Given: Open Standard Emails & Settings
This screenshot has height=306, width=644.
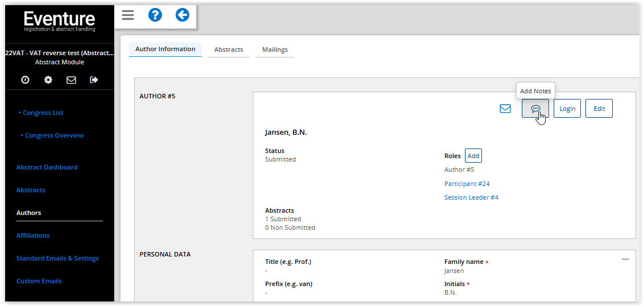Looking at the screenshot, I should 57,258.
